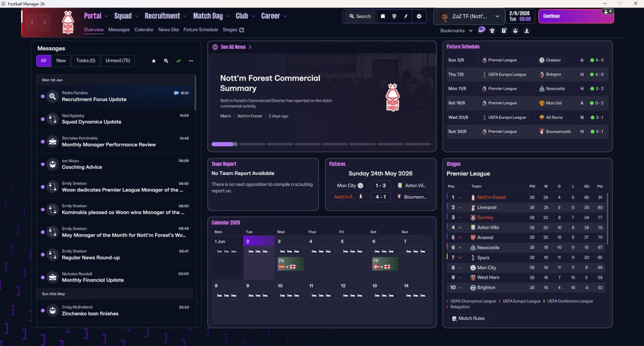The width and height of the screenshot is (644, 346).
Task: Click the AS Roma badge in Fixture Schedule
Action: pyautogui.click(x=542, y=117)
